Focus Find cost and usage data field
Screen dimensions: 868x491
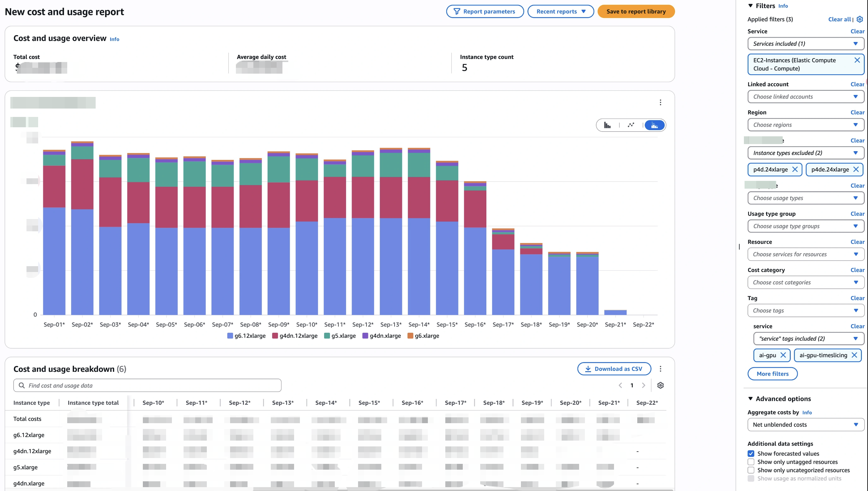[x=147, y=385]
